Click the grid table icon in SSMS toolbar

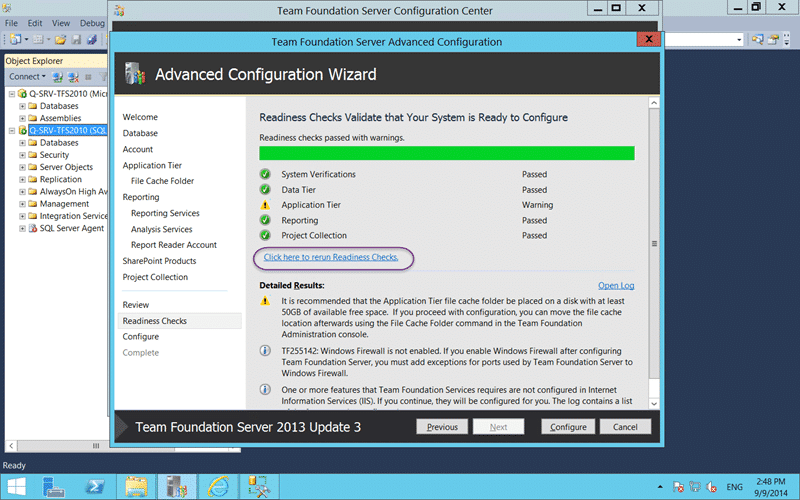pyautogui.click(x=38, y=39)
